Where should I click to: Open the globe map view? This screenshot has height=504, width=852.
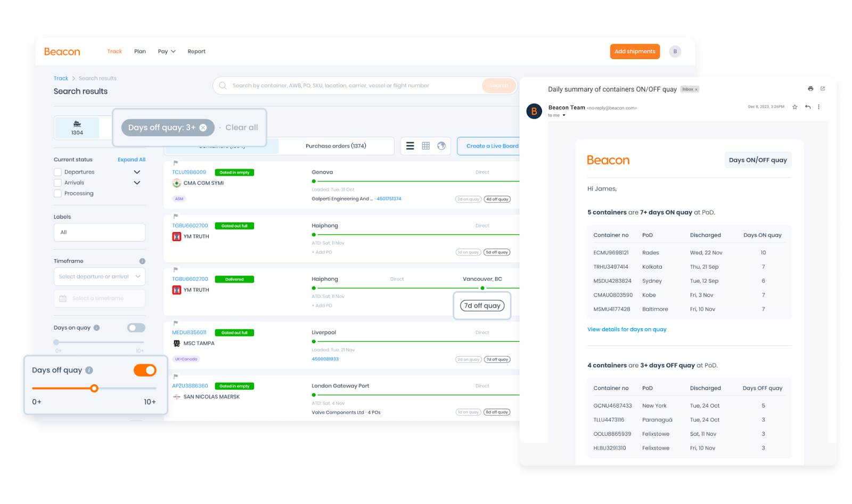click(440, 145)
